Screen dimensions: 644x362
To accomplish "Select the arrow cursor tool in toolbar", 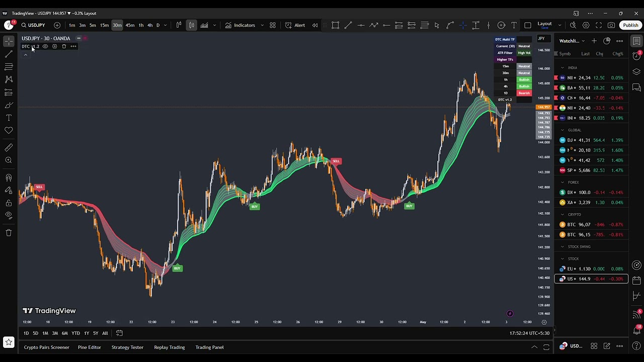I will (437, 25).
